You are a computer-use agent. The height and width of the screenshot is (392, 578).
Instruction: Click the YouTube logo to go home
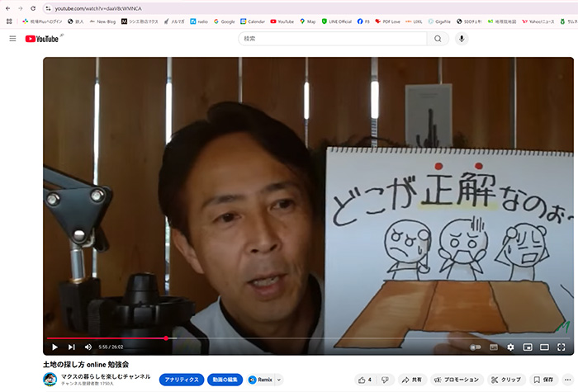point(41,39)
